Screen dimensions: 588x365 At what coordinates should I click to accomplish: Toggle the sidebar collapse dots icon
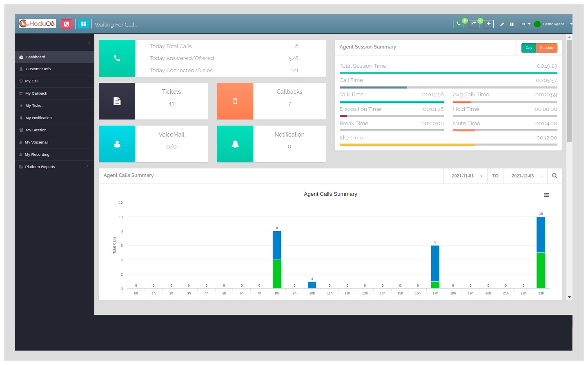(89, 42)
